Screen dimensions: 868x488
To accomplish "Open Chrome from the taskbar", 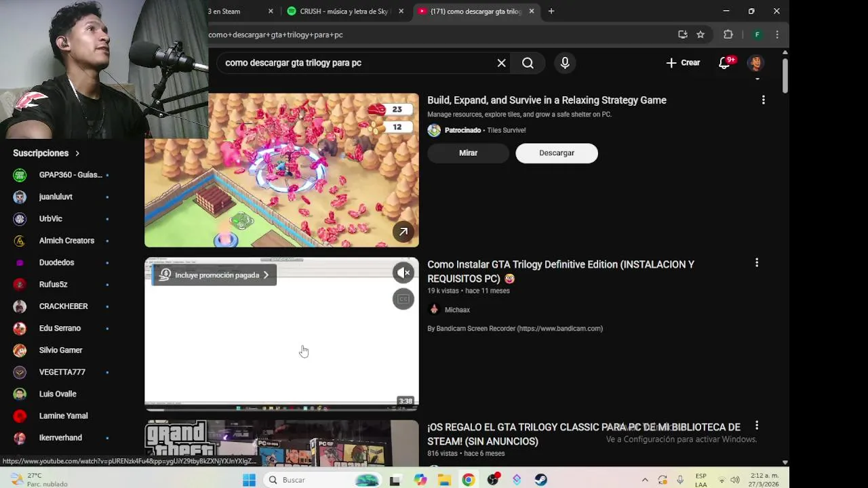I will pos(469,480).
